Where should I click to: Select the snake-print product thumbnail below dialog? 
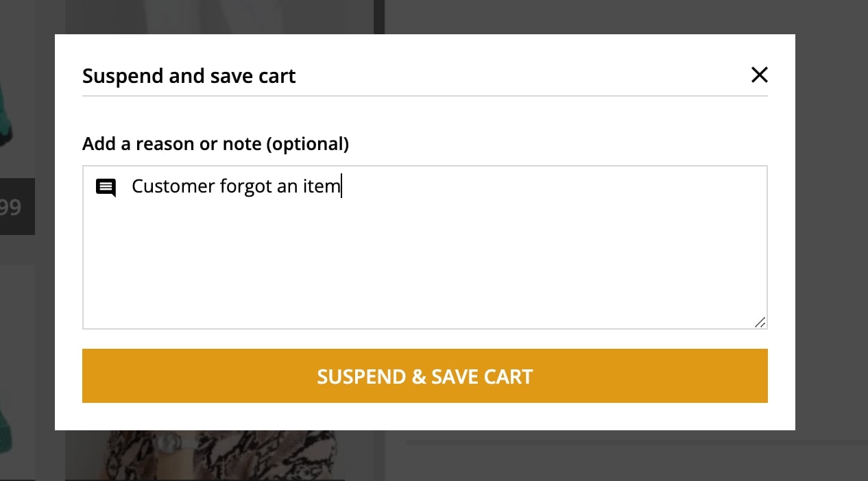pos(221,455)
